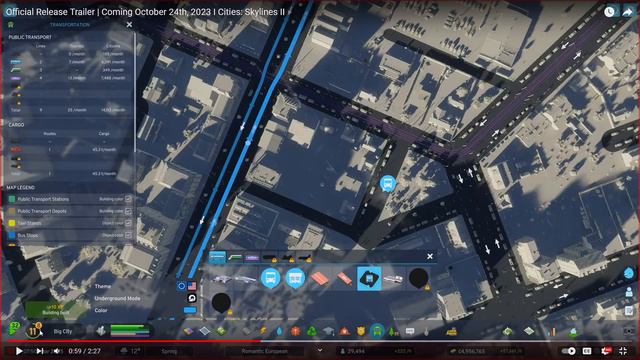This screenshot has height=360, width=640.
Task: Open the Parks tree icon
Action: [x=393, y=331]
